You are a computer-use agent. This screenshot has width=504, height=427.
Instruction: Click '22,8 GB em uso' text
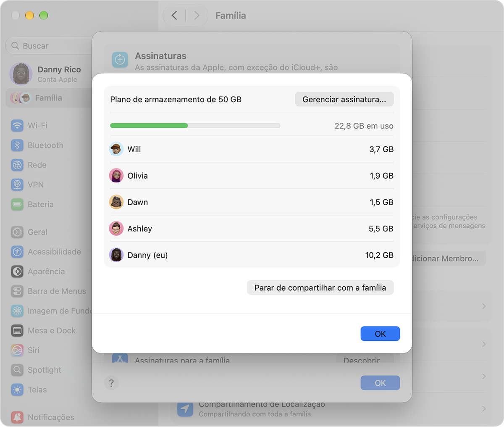[x=364, y=126]
